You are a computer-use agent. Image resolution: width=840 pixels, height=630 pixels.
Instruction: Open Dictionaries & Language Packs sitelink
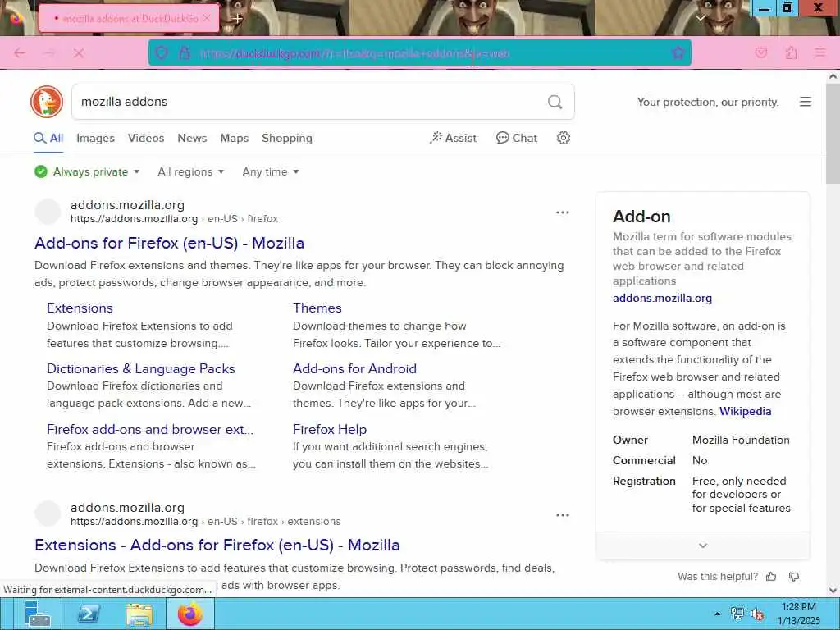[141, 368]
